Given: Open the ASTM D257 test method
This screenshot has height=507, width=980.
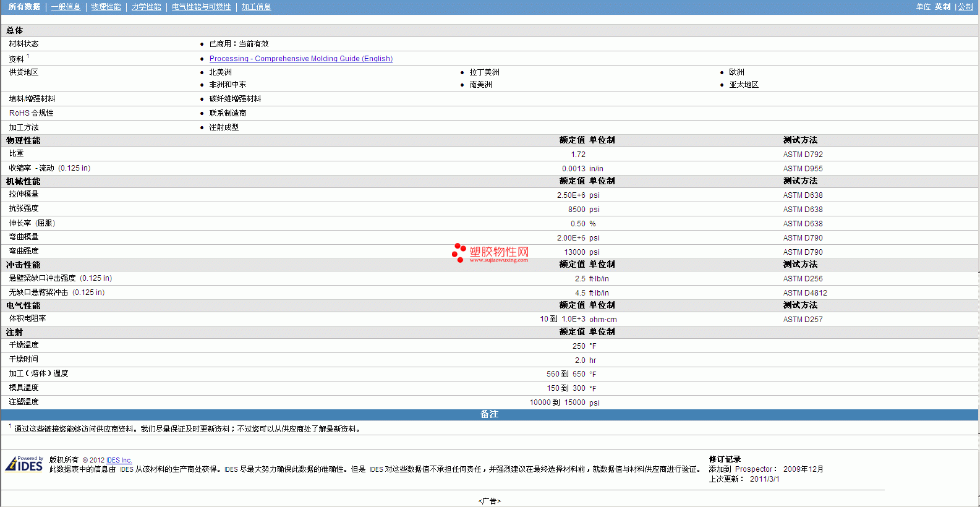Looking at the screenshot, I should coord(803,320).
